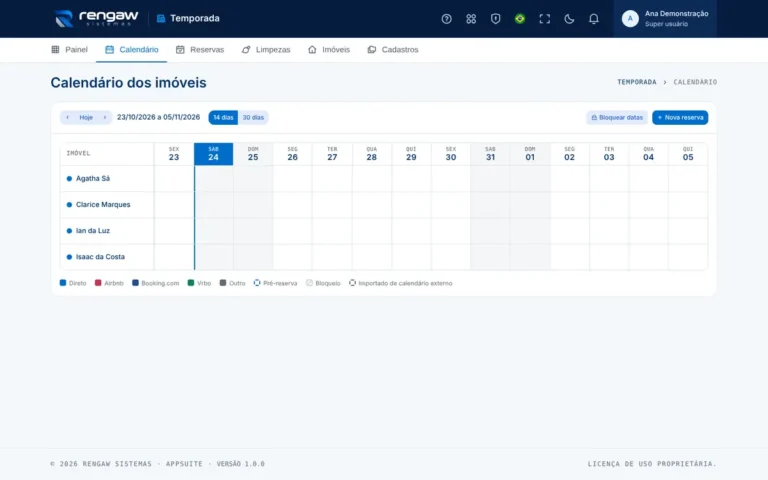Image resolution: width=768 pixels, height=480 pixels.
Task: Click TER 03 day header
Action: pos(609,154)
